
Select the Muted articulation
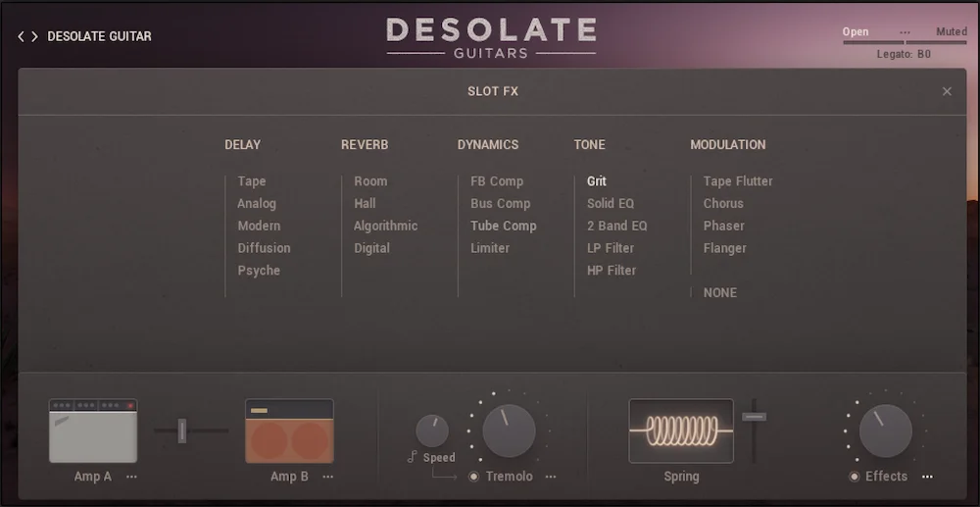tap(952, 32)
